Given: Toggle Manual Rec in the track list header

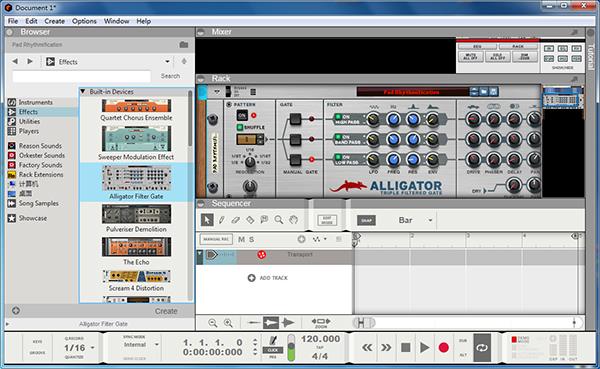Looking at the screenshot, I should (x=216, y=239).
